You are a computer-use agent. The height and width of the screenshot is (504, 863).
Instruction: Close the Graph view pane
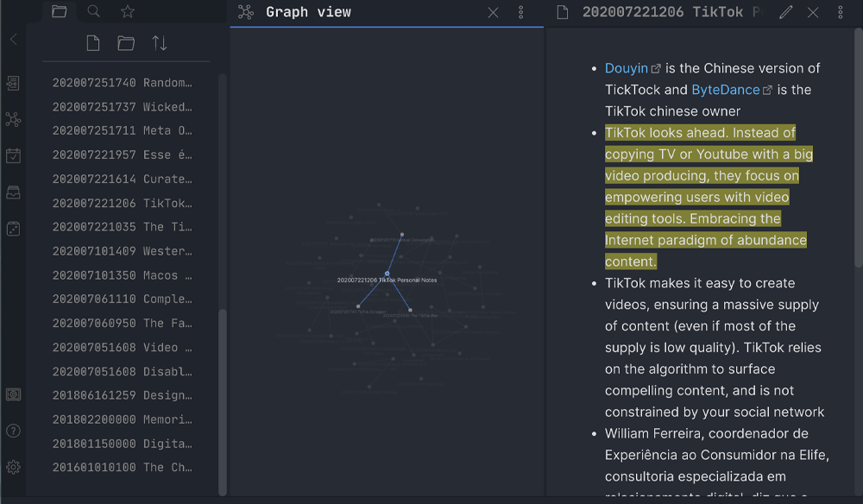point(493,12)
